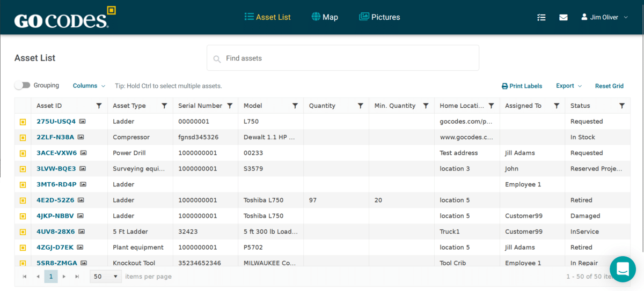Click the filter icon on Model column
Screen dimensions: 644x291
[295, 106]
